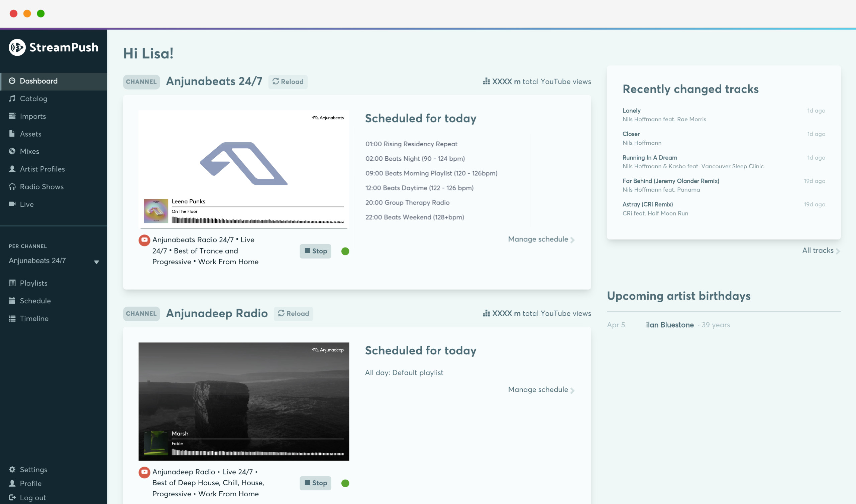
Task: Open Catalog via its music note icon
Action: 12,99
